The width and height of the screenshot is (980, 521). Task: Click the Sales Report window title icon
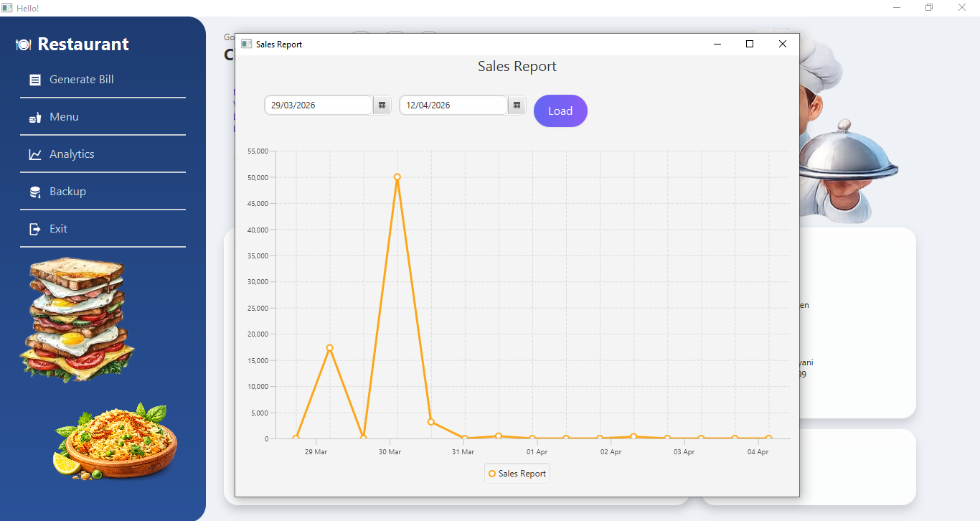(246, 44)
